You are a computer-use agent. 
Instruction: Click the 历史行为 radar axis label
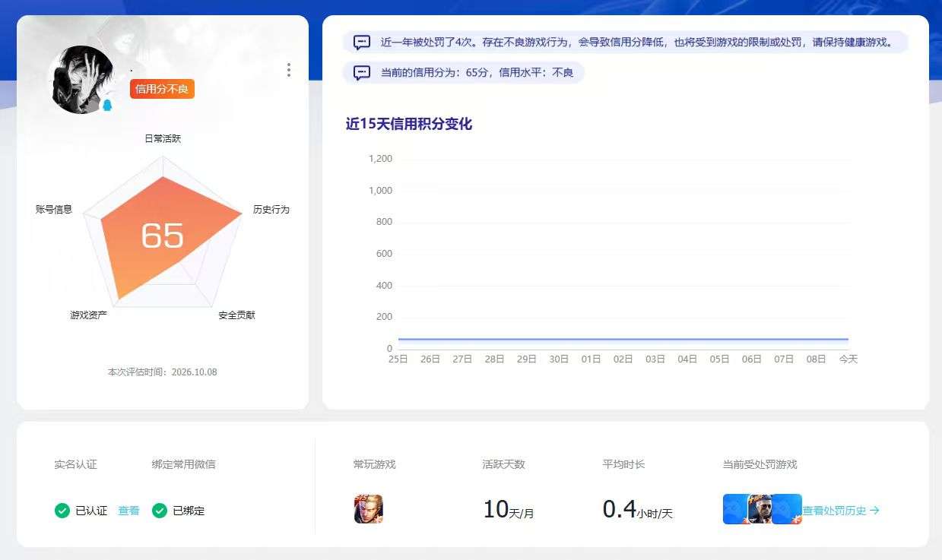pos(271,210)
